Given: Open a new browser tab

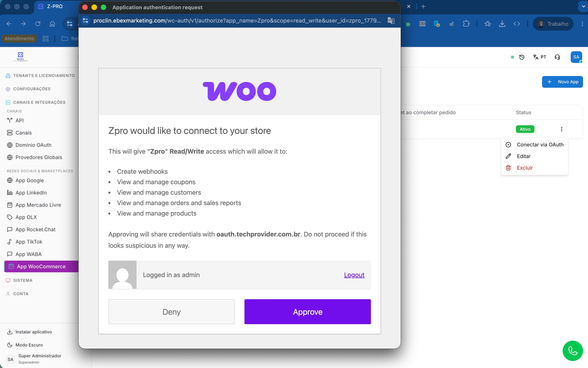Looking at the screenshot, I should (423, 6).
